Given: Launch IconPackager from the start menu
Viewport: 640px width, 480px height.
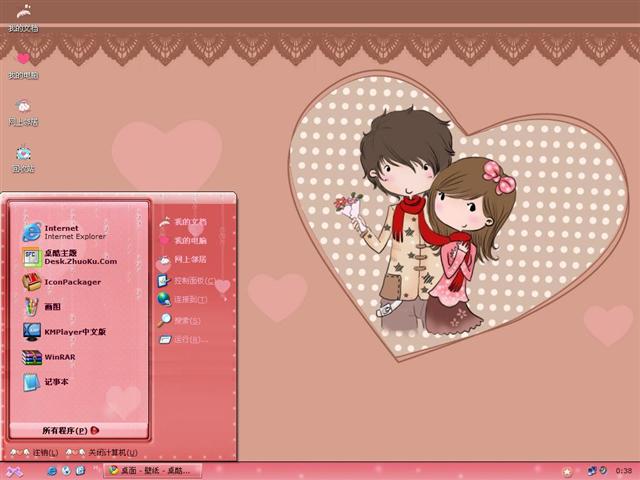Looking at the screenshot, I should coord(62,282).
